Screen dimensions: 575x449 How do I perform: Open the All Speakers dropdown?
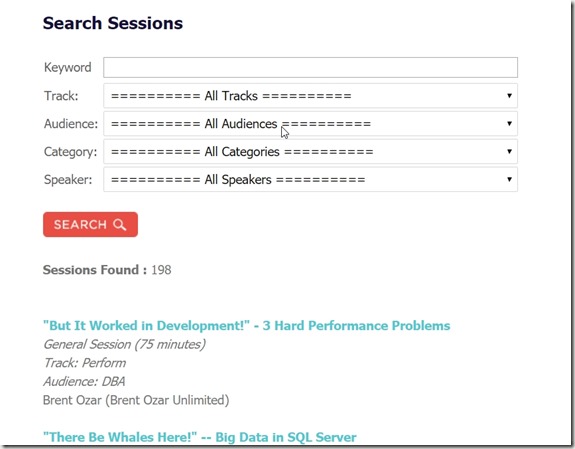point(310,179)
